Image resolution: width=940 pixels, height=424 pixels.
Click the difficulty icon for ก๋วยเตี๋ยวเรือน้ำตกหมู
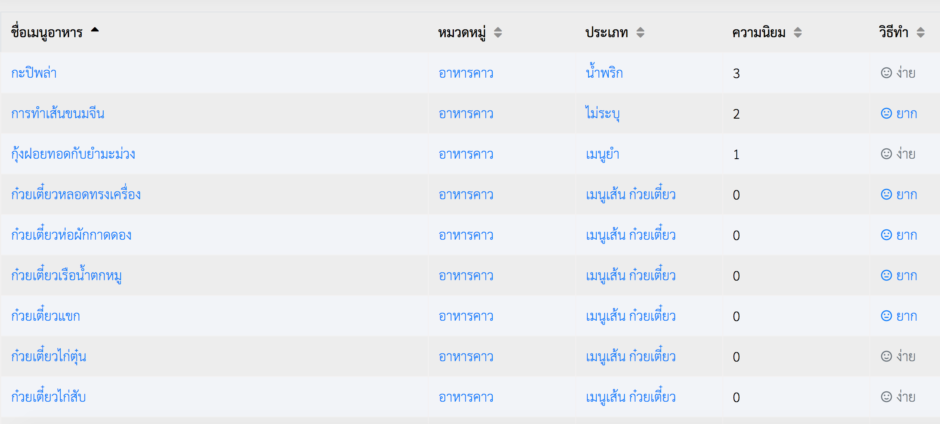[x=885, y=275]
